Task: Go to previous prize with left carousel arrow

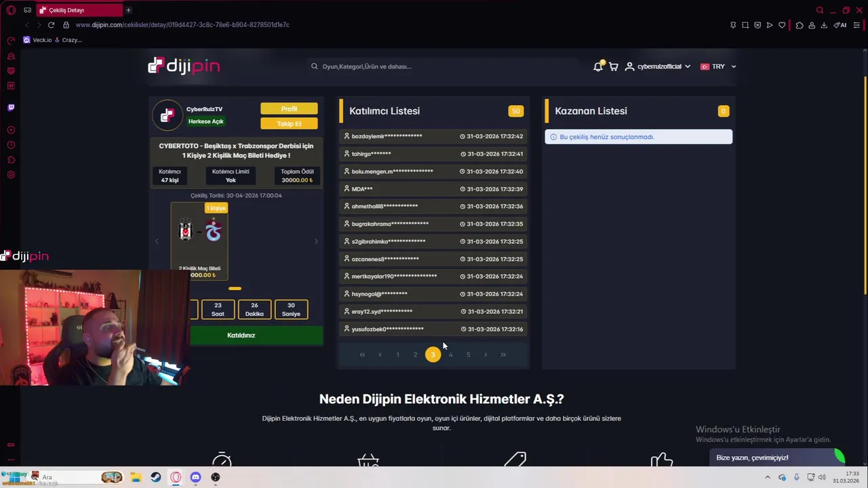Action: point(157,241)
